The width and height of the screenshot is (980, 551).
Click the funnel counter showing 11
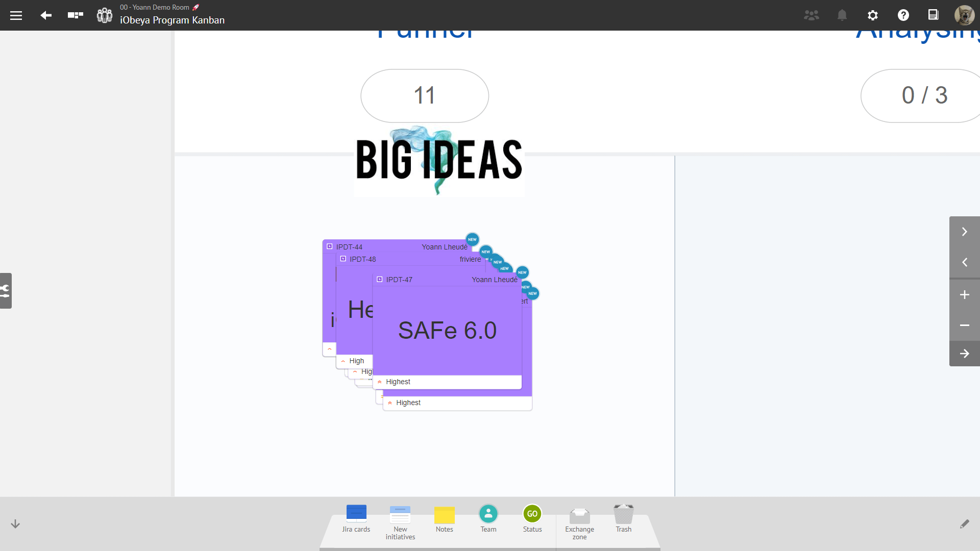pos(425,96)
